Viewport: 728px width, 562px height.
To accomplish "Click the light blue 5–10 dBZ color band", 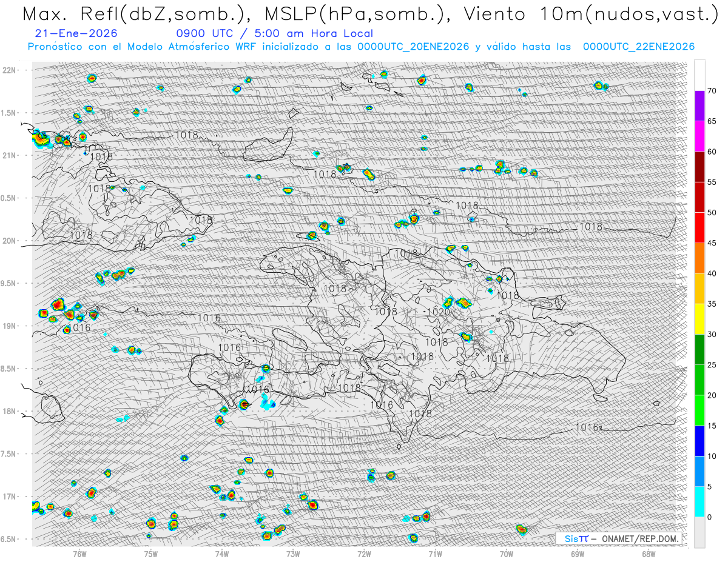I will pyautogui.click(x=699, y=471).
